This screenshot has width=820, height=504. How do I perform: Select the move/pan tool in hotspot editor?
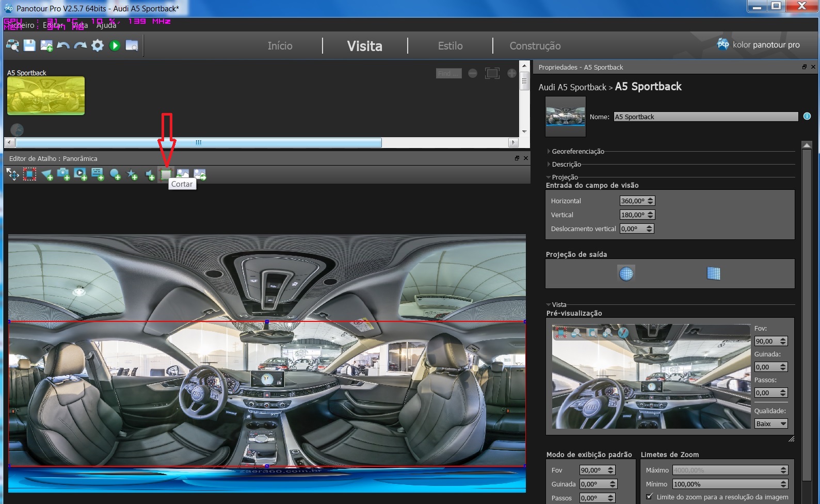(12, 175)
